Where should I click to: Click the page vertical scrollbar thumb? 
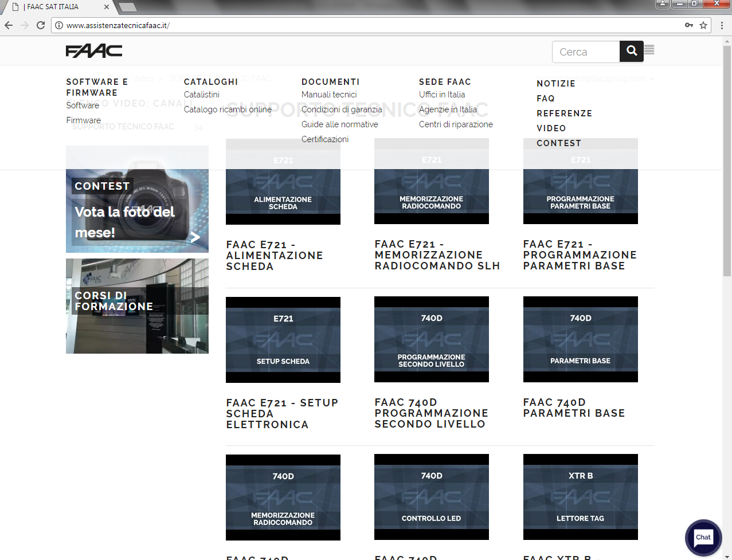[727, 160]
